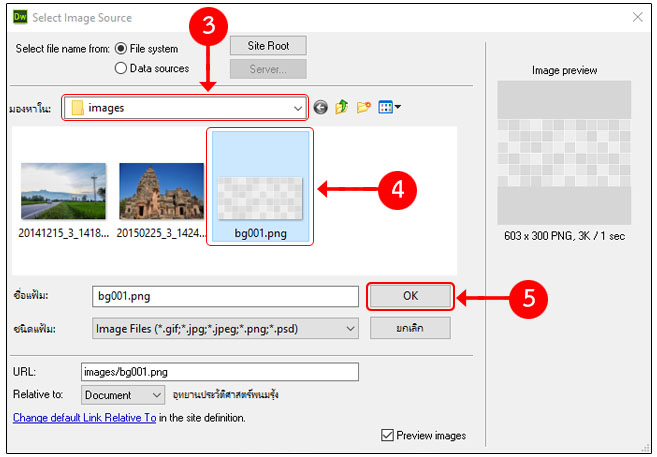Screen dimensions: 657x457
Task: Open the Image Files type dropdown
Action: coord(349,328)
